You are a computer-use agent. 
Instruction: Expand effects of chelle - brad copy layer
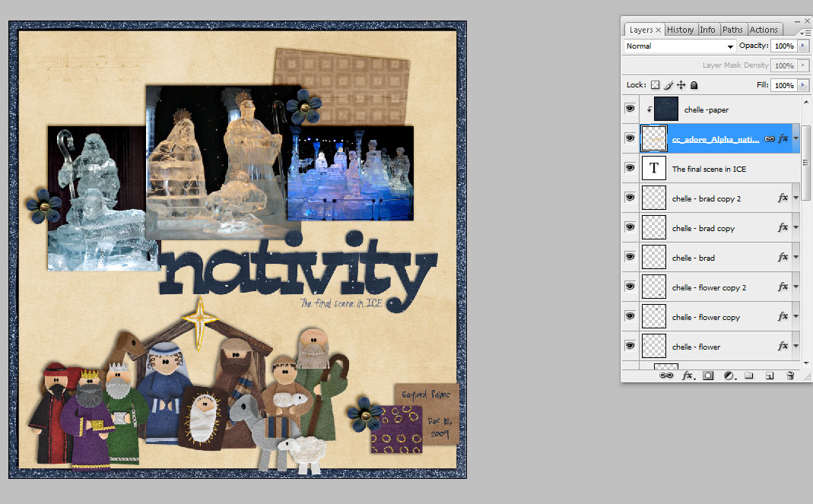(x=796, y=227)
